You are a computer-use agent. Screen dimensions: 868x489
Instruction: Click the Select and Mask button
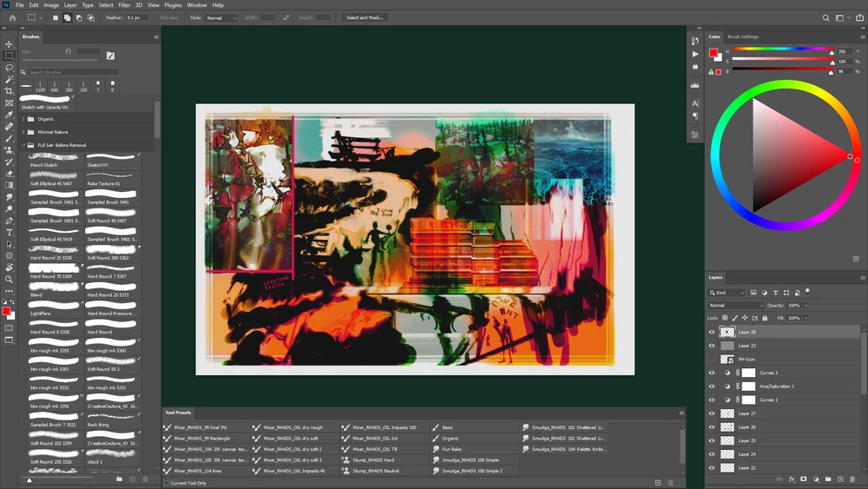pos(365,17)
